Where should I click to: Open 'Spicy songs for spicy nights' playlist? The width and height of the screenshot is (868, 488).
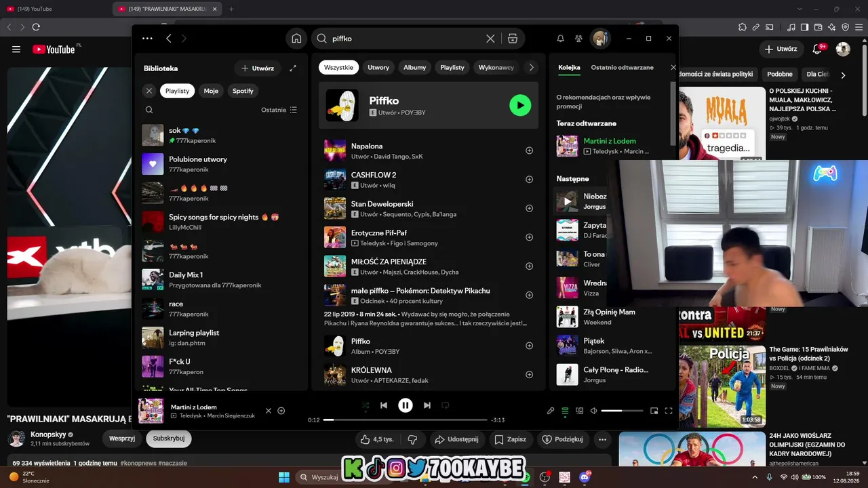220,222
